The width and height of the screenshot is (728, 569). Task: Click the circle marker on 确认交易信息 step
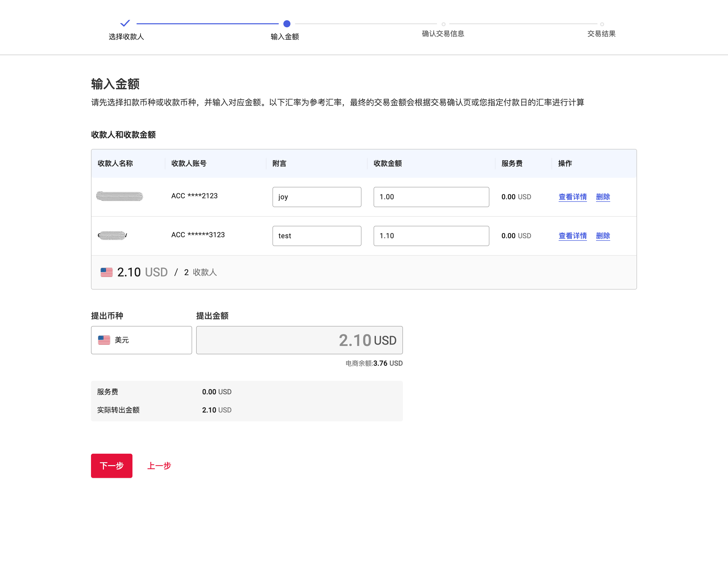[443, 24]
